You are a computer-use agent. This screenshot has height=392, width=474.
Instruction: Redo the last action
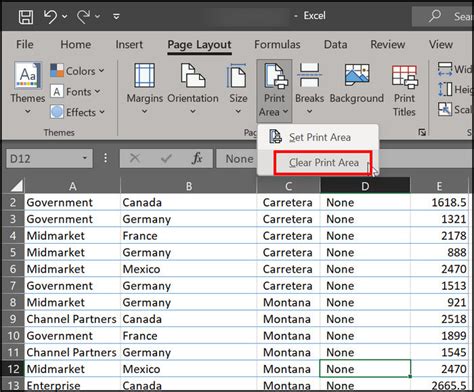point(83,16)
